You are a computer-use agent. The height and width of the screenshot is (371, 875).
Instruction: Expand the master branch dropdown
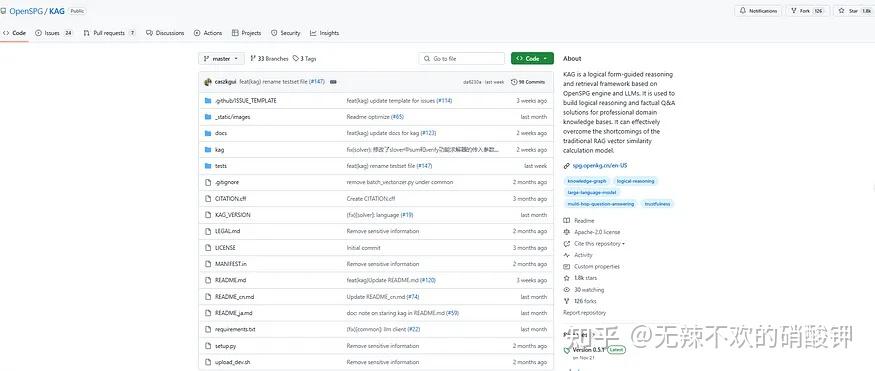(221, 59)
